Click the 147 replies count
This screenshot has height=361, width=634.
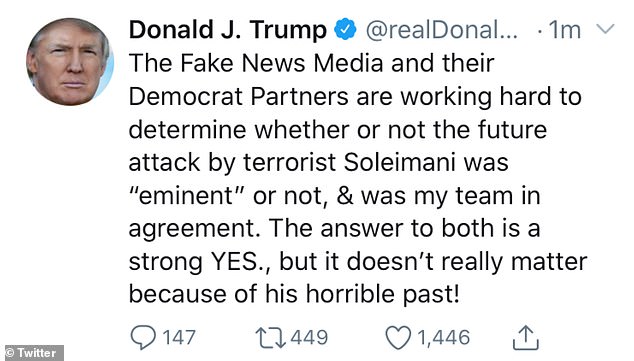179,338
